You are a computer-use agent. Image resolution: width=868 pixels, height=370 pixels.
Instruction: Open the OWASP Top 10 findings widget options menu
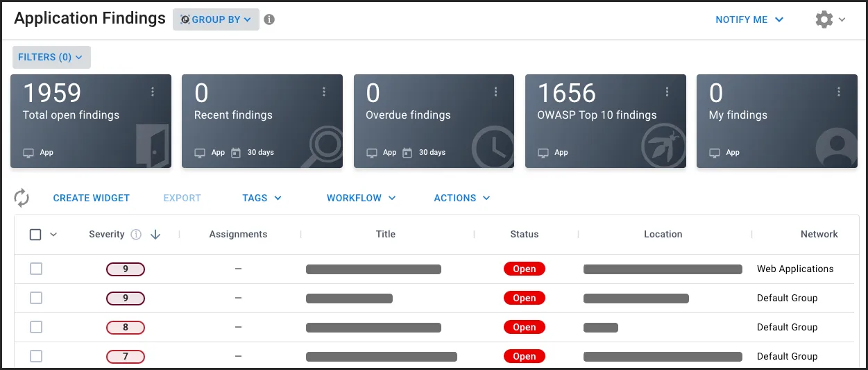pos(667,92)
